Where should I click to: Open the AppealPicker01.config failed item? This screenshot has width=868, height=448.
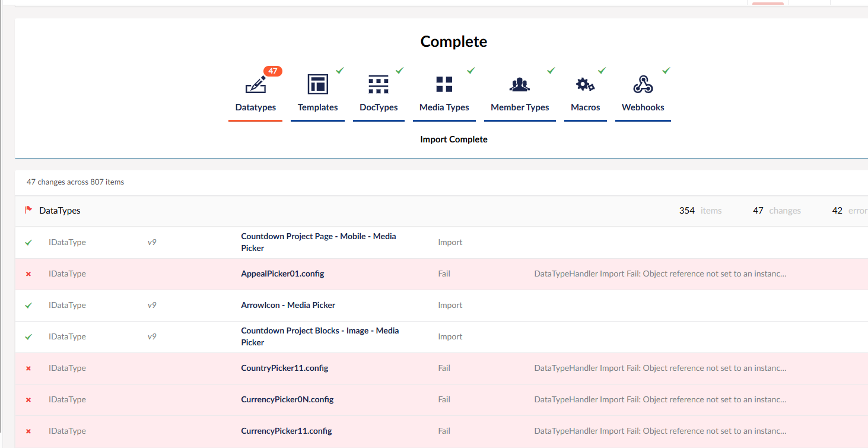click(282, 274)
